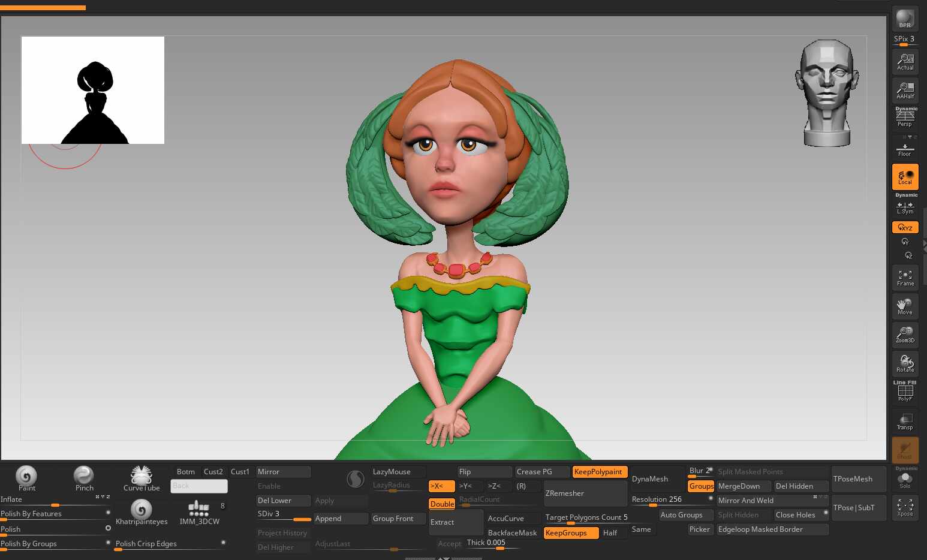Click the BPR render button

point(905,19)
